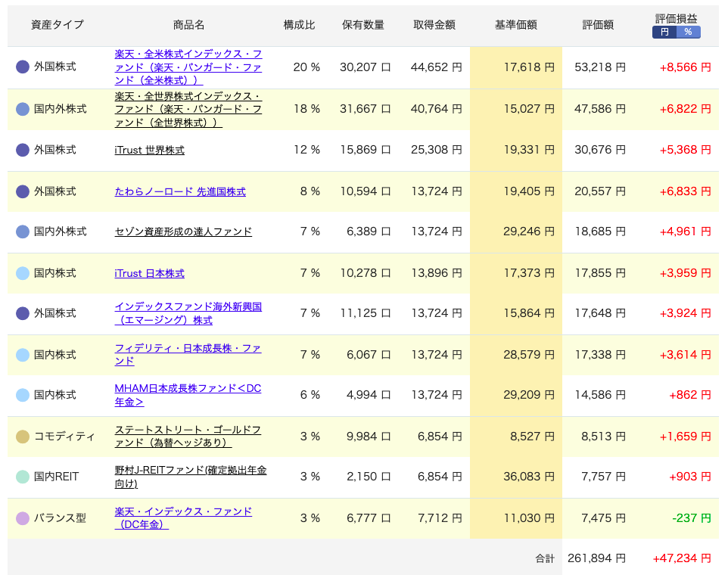
Task: Select valuation 53,218 円
Action: (x=600, y=67)
